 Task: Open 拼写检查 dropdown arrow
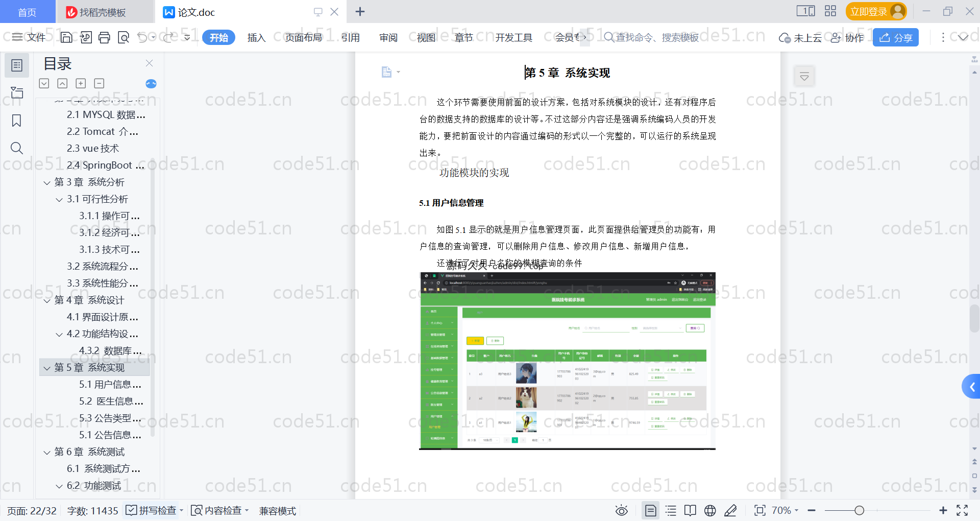point(181,510)
